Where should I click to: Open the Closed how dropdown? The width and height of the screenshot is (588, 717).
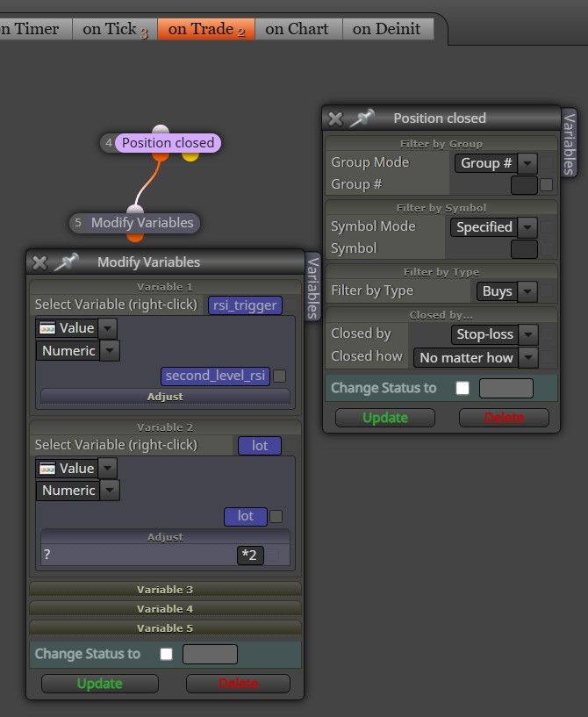[476, 357]
